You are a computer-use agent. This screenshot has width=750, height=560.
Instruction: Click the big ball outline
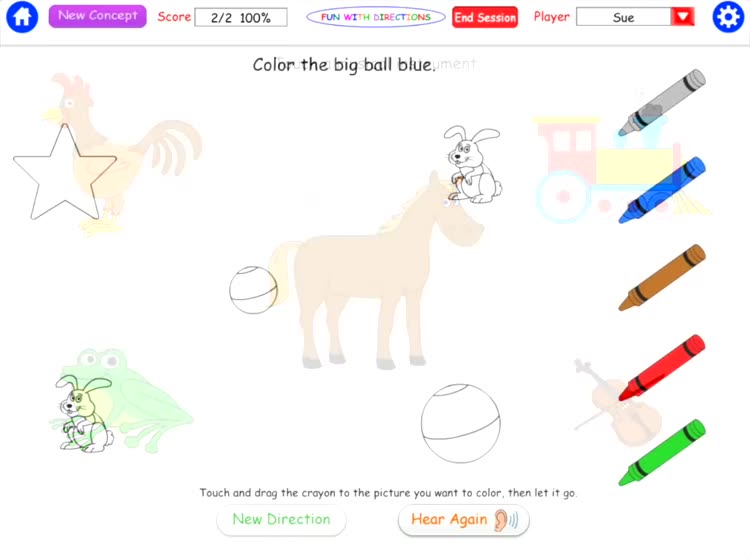click(461, 423)
